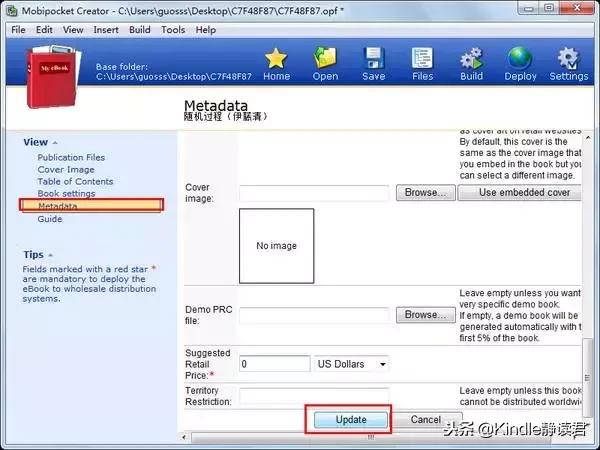Build the eBook with the gears icon
600x450 pixels.
(x=471, y=59)
